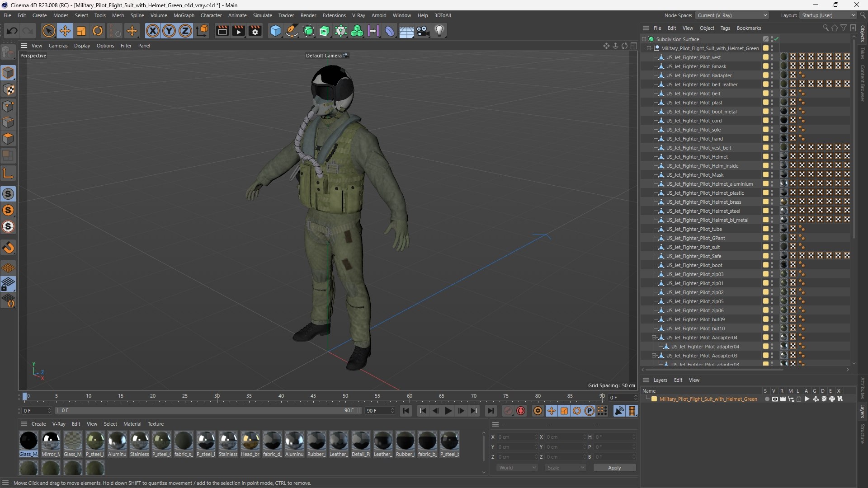Open viewport Cameras menu

tap(58, 46)
